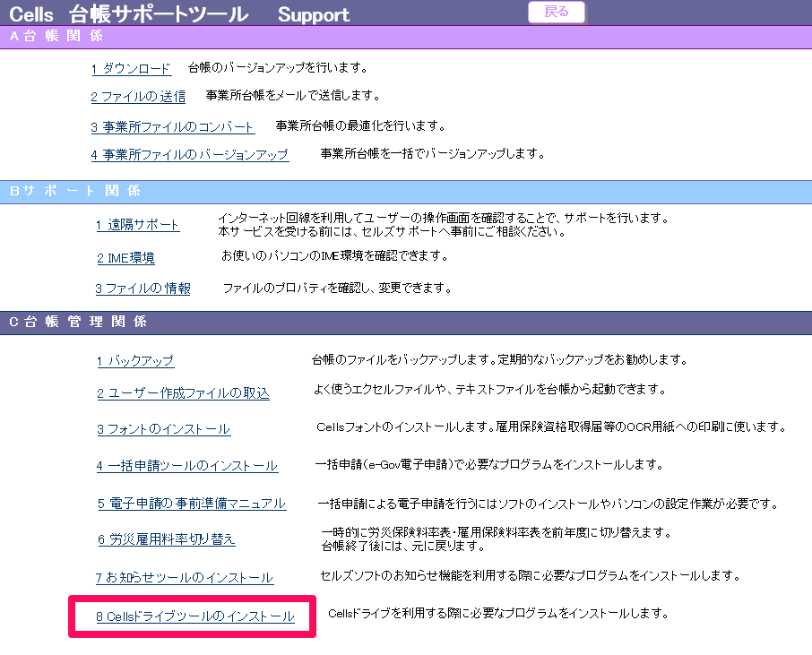Open 2 ユーザー作成ファイルの取込 link
The height and width of the screenshot is (655, 812).
(183, 393)
